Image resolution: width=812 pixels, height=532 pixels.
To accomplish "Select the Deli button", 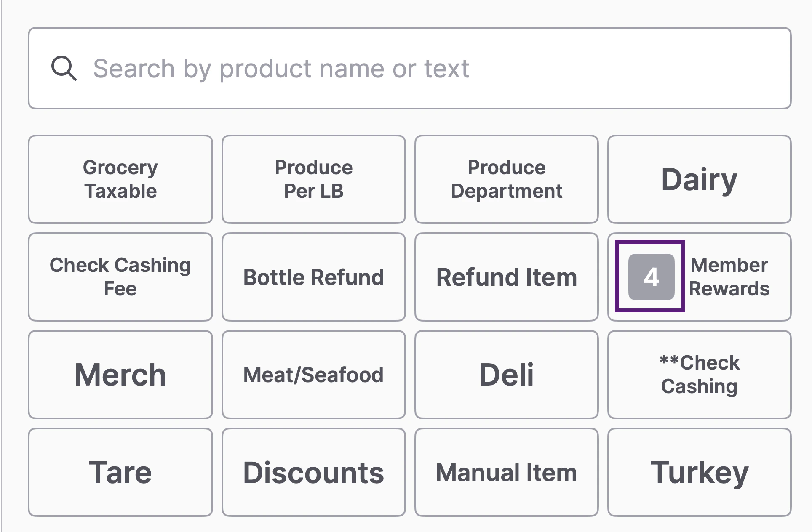I will click(x=506, y=375).
